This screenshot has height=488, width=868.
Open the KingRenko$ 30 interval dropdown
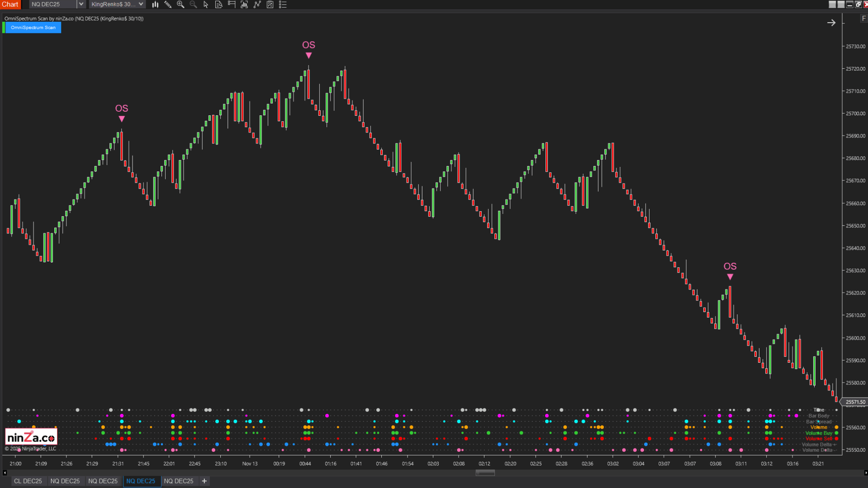117,5
